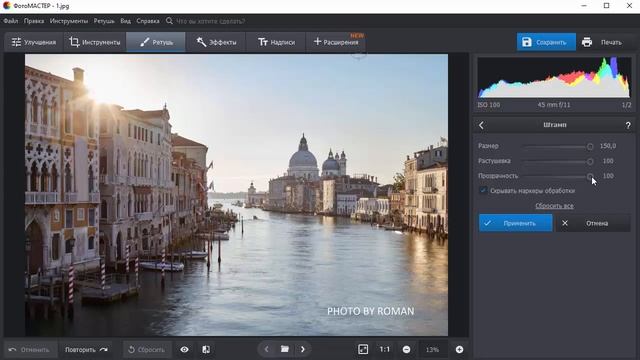Open the Вид menu
Image resolution: width=640 pixels, height=360 pixels.
pos(125,21)
